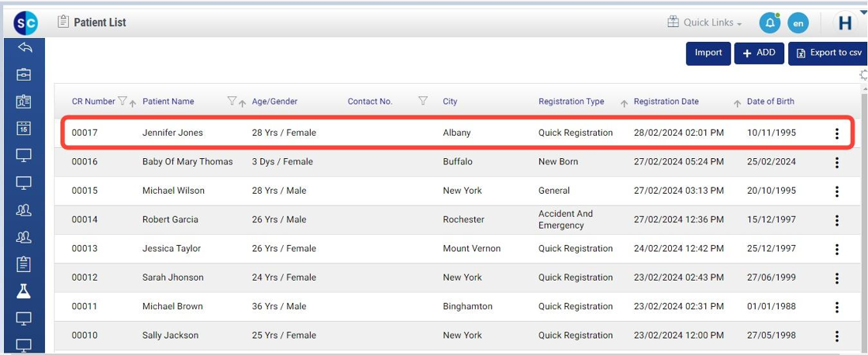Click the New Born registration type cell
Image resolution: width=868 pixels, height=355 pixels.
coord(558,162)
